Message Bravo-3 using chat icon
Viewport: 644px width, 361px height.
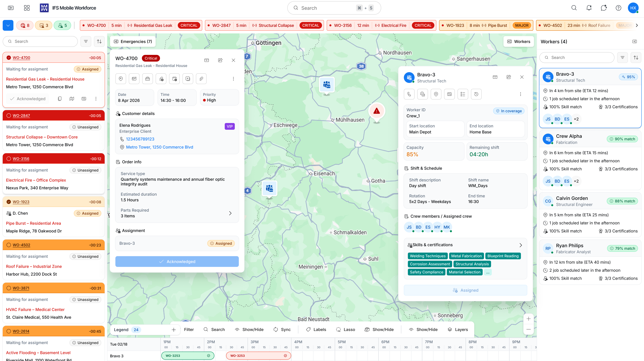coord(422,94)
